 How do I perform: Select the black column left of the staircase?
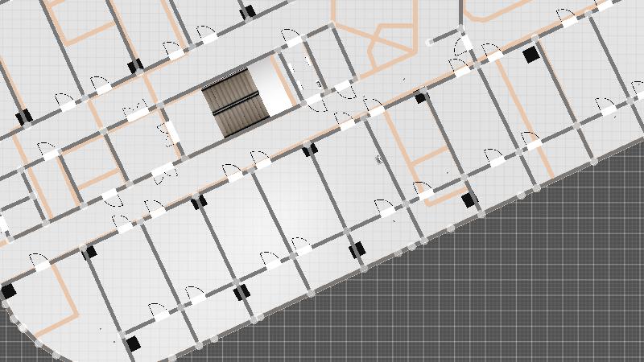coord(135,65)
